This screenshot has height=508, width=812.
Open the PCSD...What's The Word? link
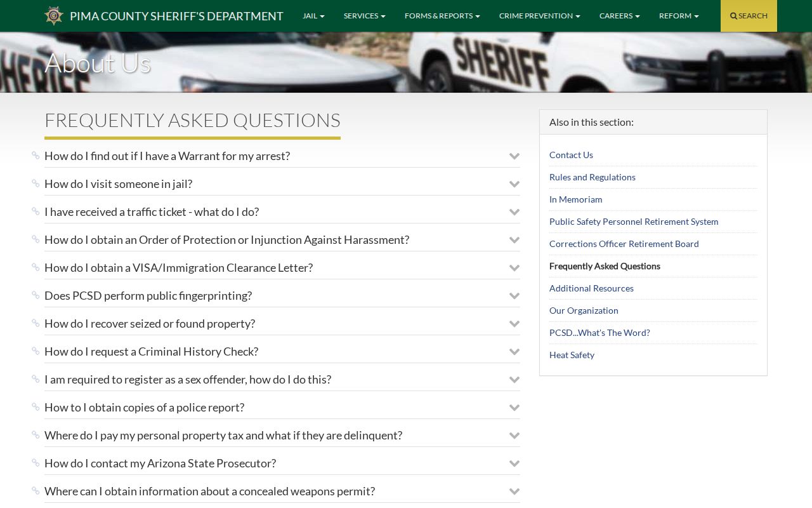pos(599,333)
